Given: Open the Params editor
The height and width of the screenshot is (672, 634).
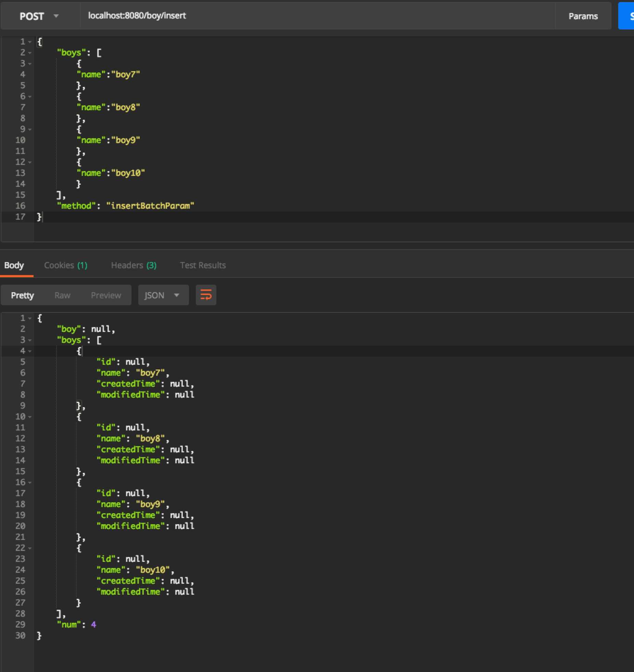Looking at the screenshot, I should coord(583,16).
